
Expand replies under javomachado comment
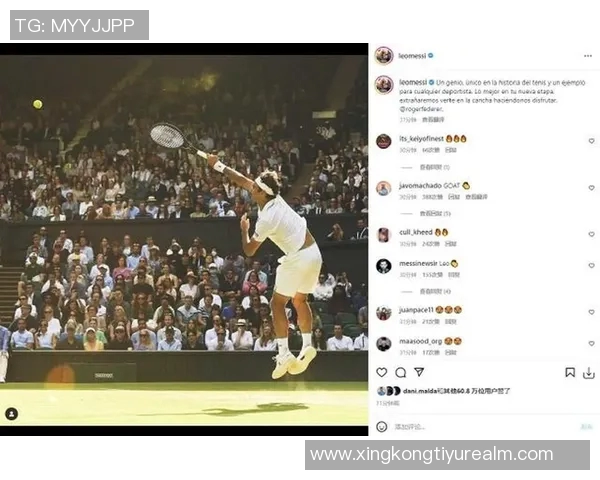click(435, 213)
